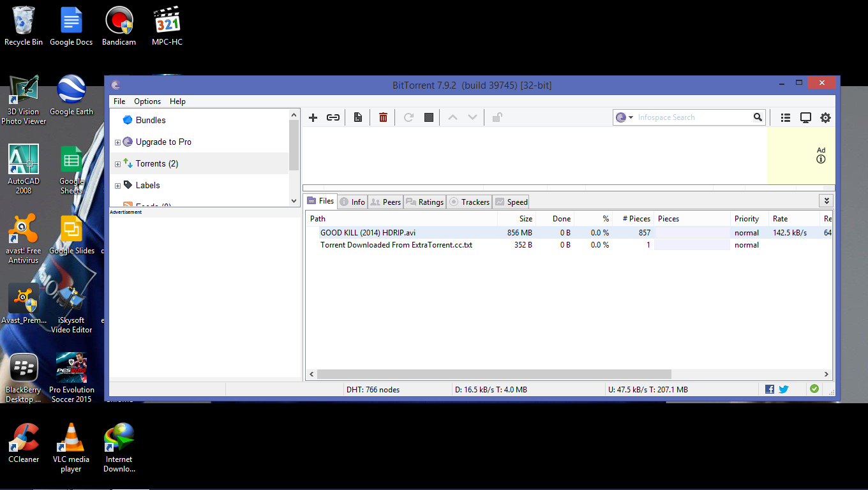The width and height of the screenshot is (868, 490).
Task: Click DHT: 766 nodes status
Action: click(373, 389)
